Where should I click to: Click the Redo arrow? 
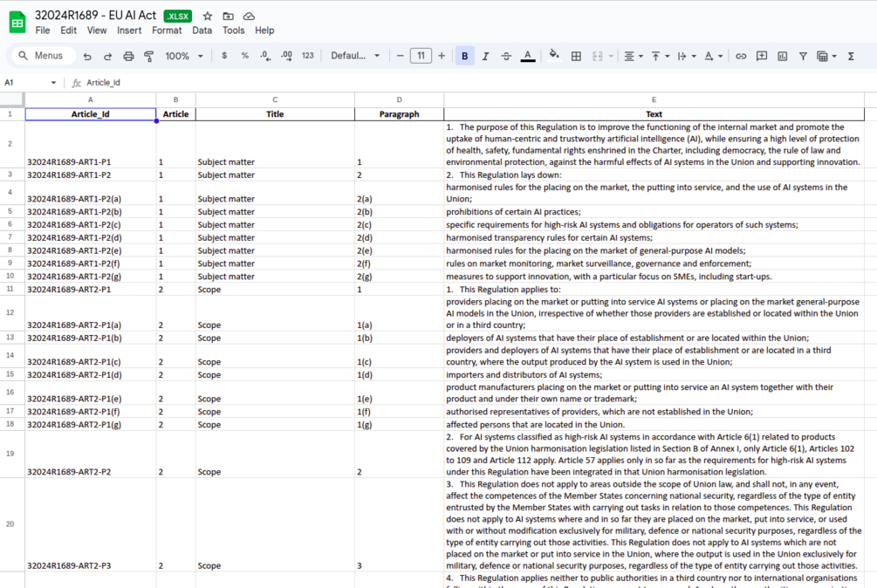click(x=107, y=56)
